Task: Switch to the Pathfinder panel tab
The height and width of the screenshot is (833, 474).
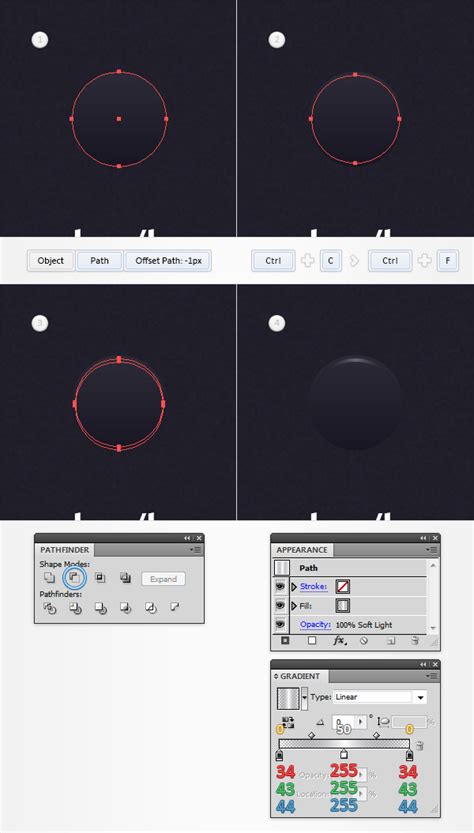Action: pyautogui.click(x=65, y=549)
